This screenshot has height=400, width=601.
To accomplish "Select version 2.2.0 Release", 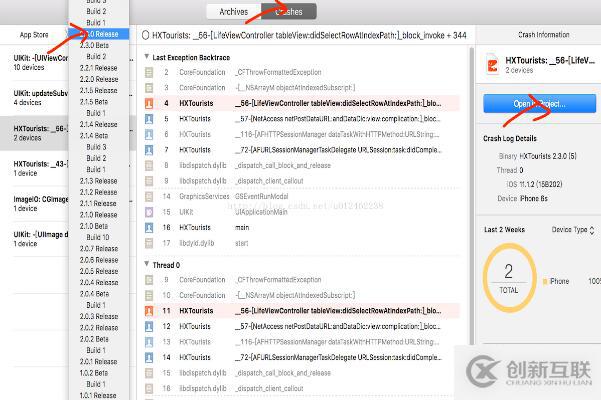I will [x=99, y=79].
